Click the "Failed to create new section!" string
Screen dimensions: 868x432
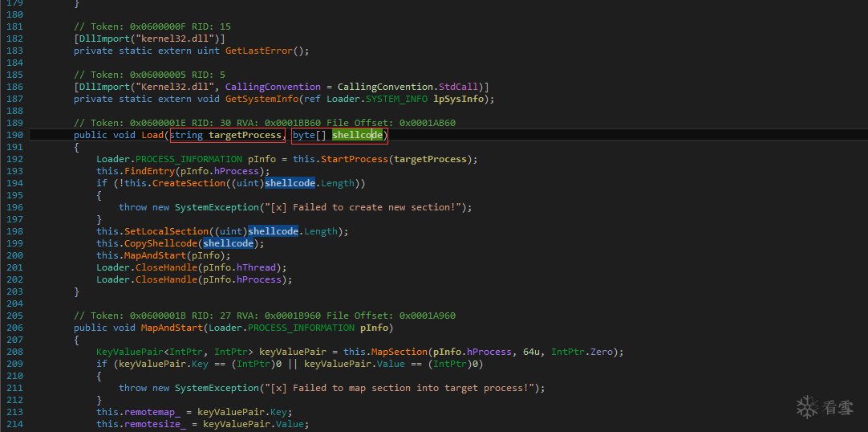point(363,208)
